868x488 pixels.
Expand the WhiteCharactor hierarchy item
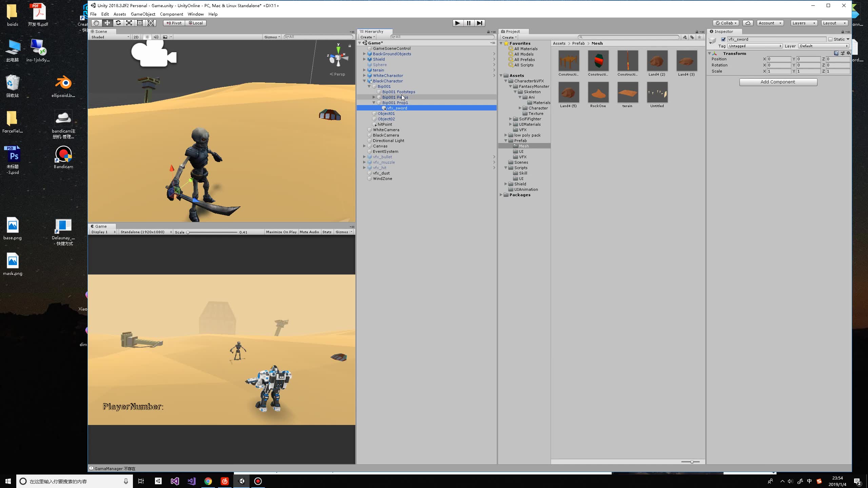(364, 76)
